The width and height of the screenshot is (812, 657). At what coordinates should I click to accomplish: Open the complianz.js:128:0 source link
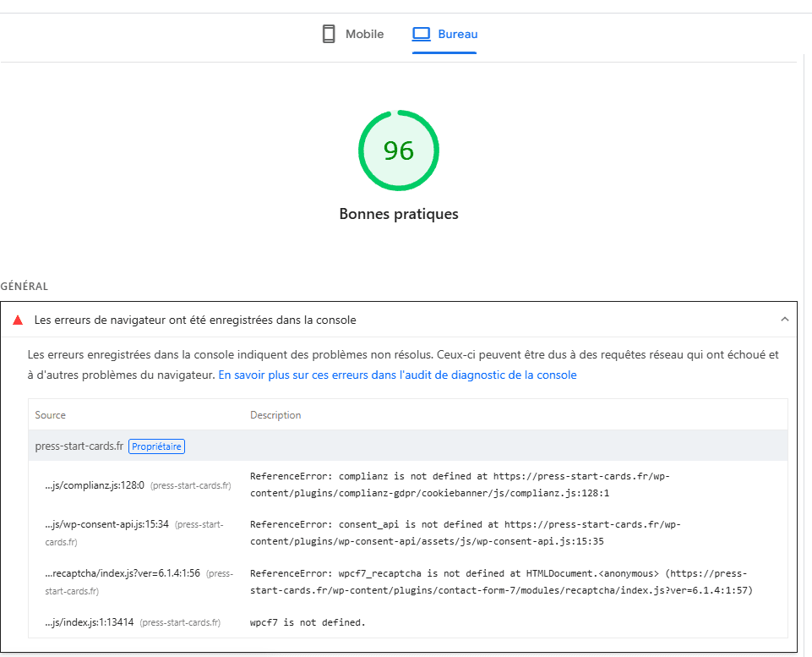[x=94, y=485]
